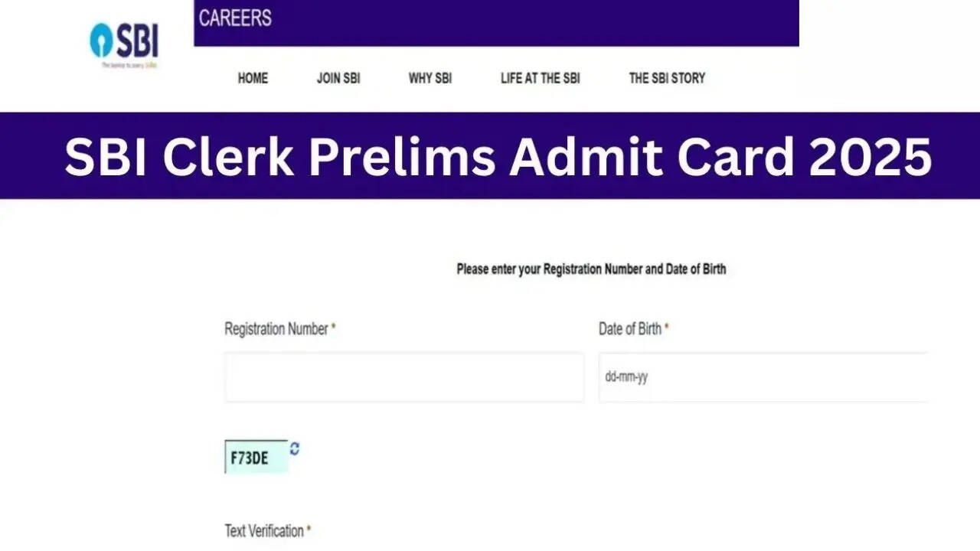Click the F73DE captcha image
The image size is (980, 551).
click(256, 458)
